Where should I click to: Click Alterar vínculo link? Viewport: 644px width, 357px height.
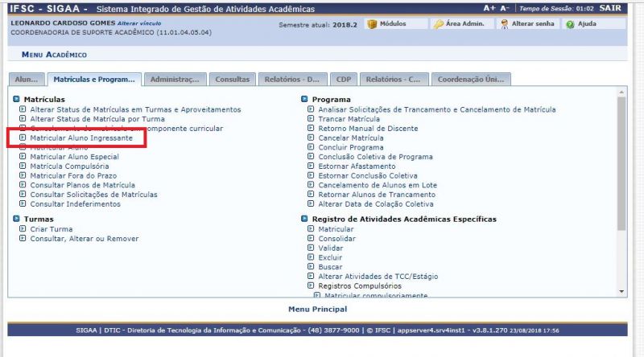point(138,23)
